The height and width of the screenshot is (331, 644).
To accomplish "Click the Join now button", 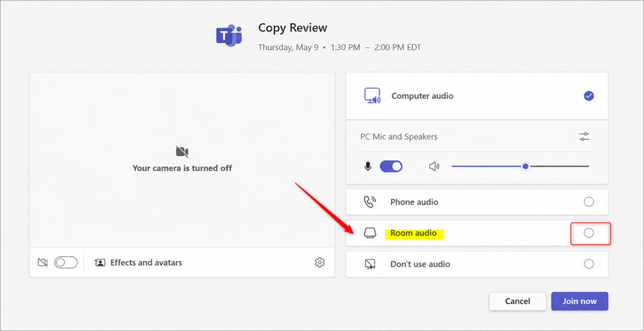I will click(579, 301).
